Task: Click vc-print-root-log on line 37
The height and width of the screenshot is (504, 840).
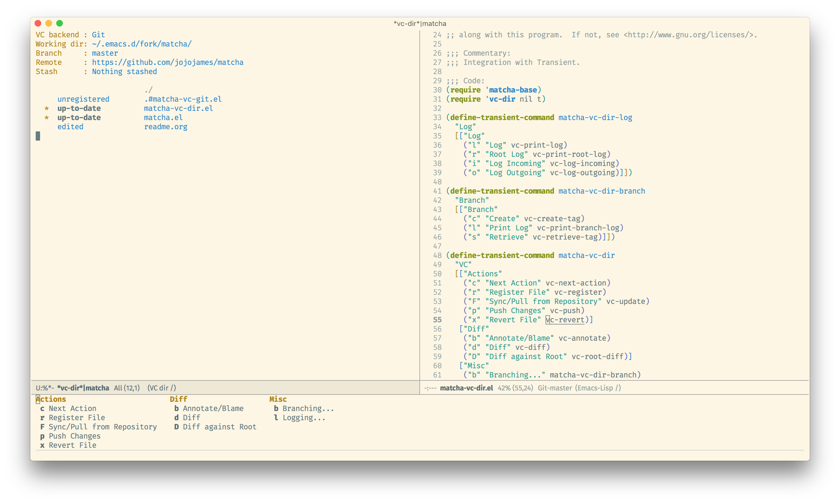Action: click(x=569, y=155)
